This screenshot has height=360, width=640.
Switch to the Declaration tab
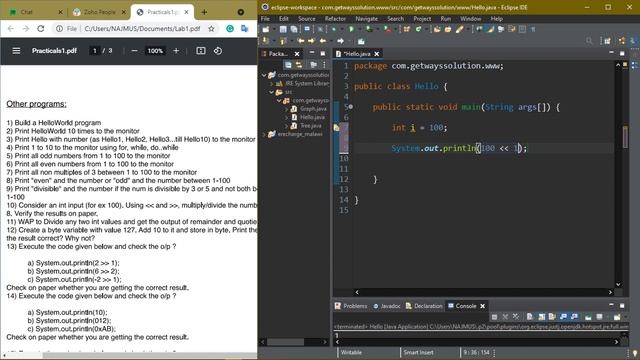point(424,306)
